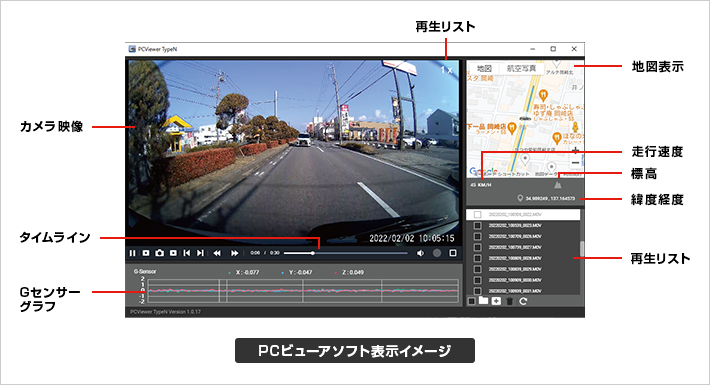Pause the video with the pause button

(x=132, y=253)
